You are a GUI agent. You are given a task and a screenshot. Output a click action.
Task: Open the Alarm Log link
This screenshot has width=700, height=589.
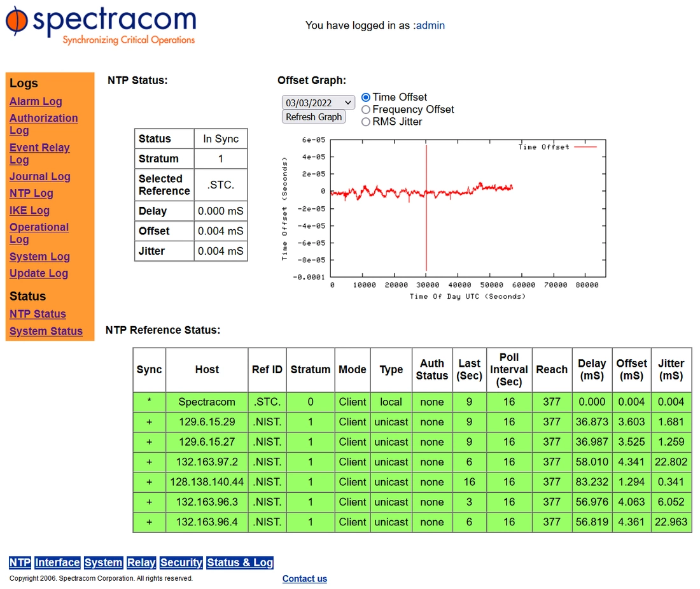pyautogui.click(x=36, y=102)
